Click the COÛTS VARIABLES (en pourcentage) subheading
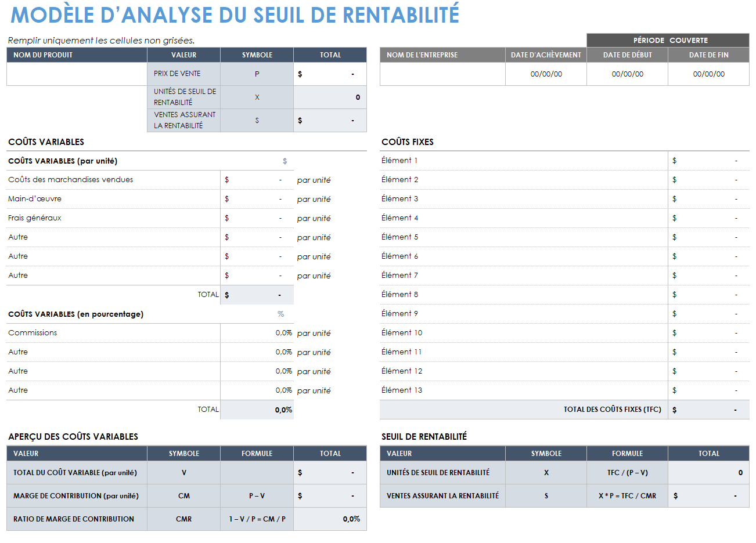756x543 pixels. pyautogui.click(x=75, y=314)
